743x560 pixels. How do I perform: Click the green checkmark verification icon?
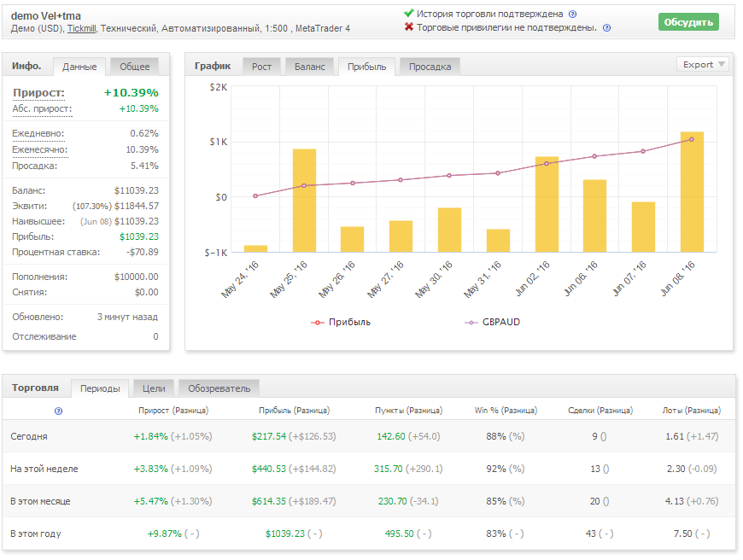(409, 14)
